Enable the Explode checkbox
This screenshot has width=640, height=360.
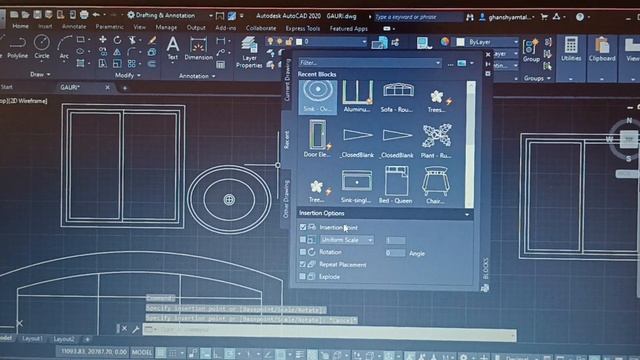(303, 277)
